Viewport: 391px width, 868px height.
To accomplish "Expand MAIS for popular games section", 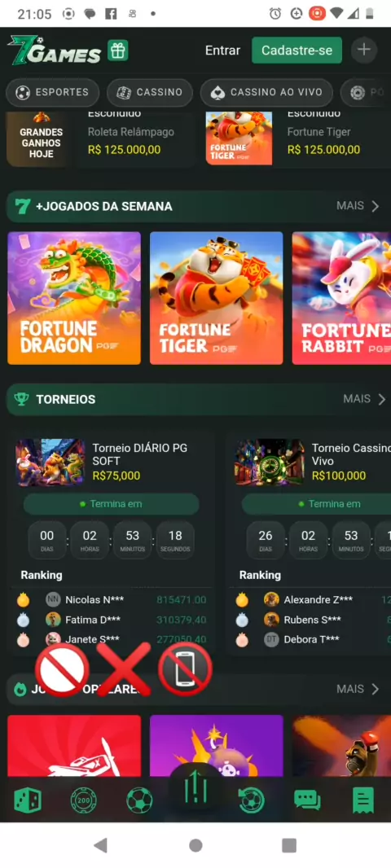I will tap(358, 689).
